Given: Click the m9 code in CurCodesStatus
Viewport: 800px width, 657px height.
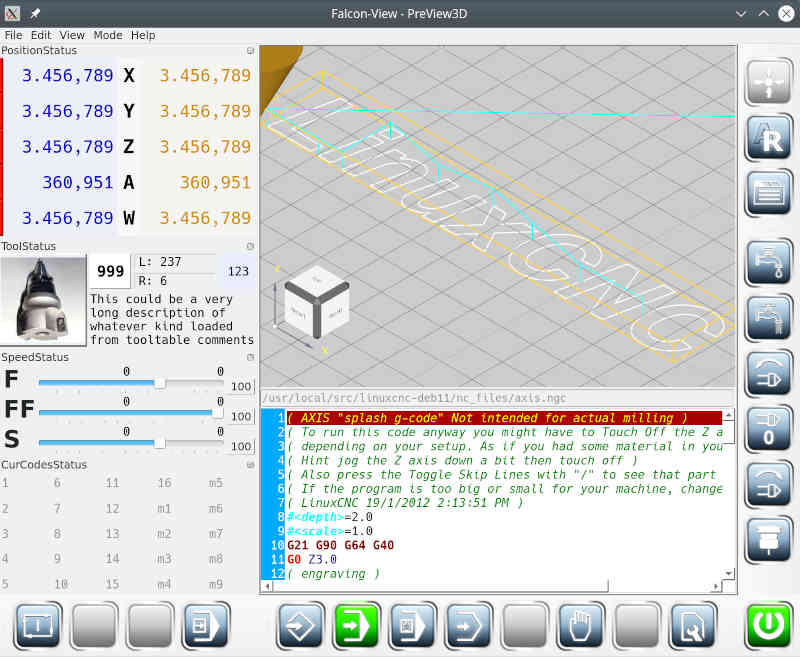Looking at the screenshot, I should [215, 584].
